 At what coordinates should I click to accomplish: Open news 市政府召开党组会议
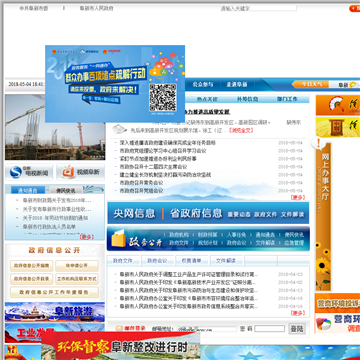(x=141, y=191)
